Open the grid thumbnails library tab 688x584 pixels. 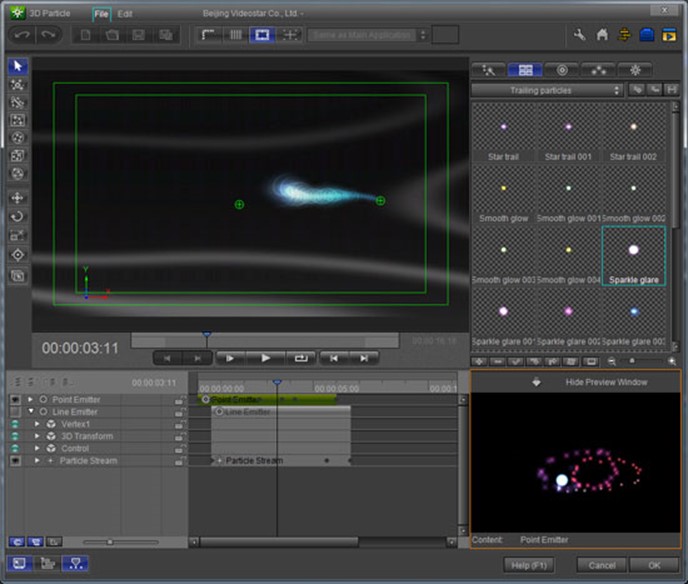pyautogui.click(x=525, y=70)
